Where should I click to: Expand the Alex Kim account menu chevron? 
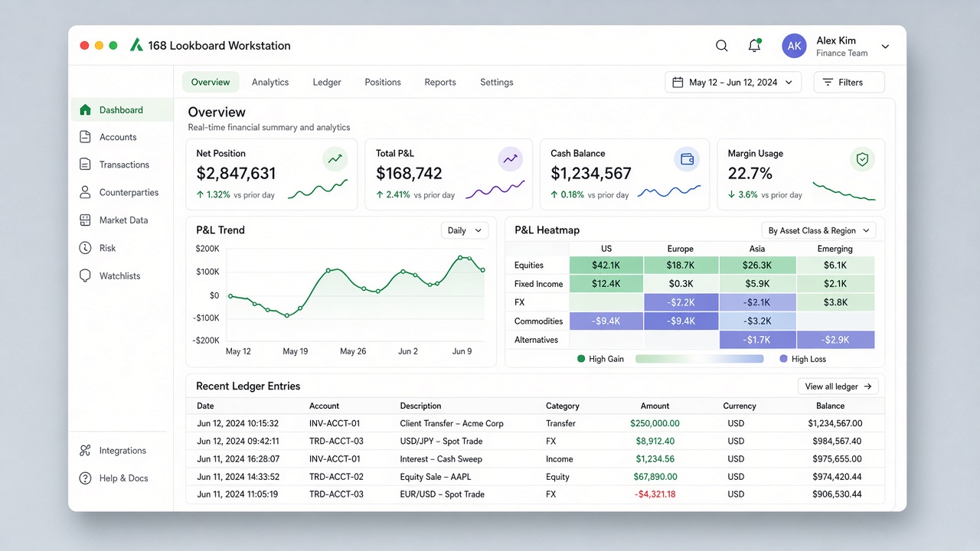(885, 47)
